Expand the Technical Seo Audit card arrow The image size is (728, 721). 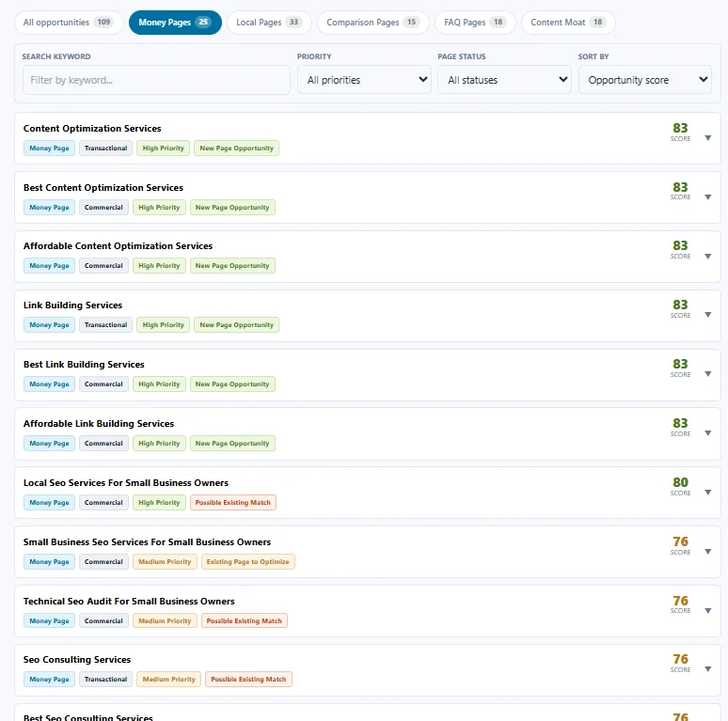point(707,611)
